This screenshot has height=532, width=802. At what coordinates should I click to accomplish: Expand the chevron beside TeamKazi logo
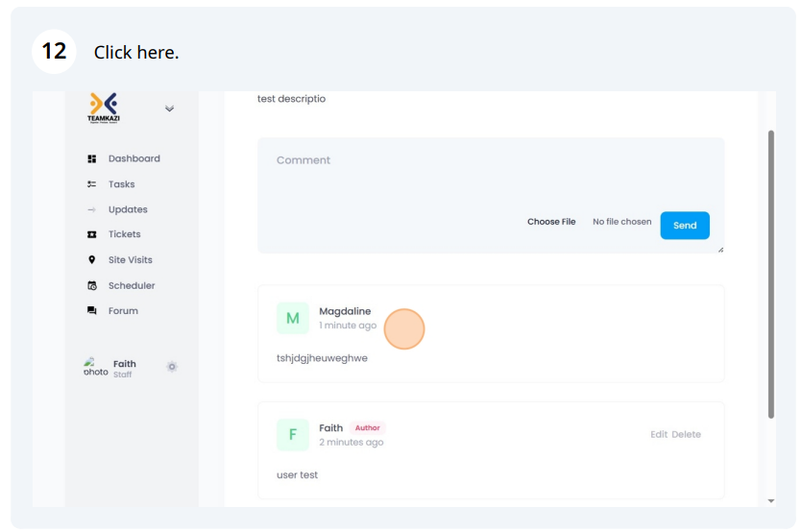[x=169, y=109]
